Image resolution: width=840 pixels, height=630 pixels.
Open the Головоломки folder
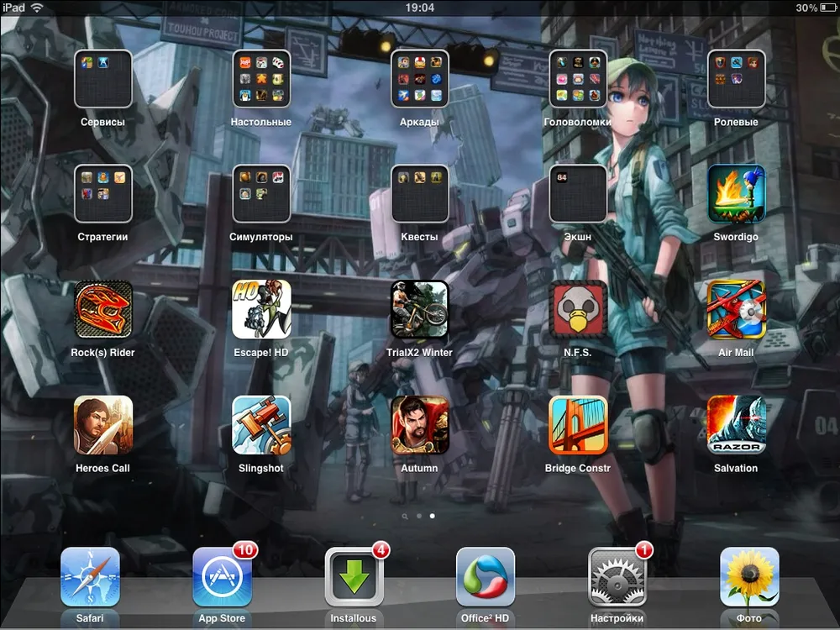click(x=578, y=79)
